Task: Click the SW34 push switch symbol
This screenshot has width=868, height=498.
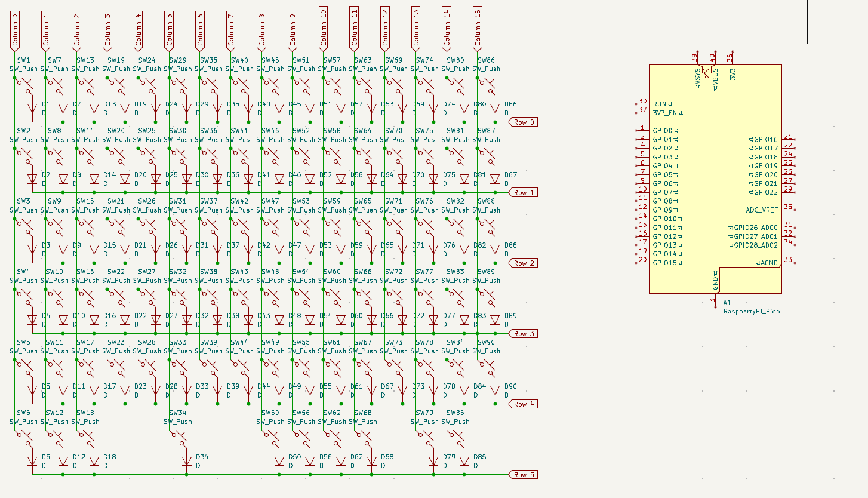Action: coord(178,439)
